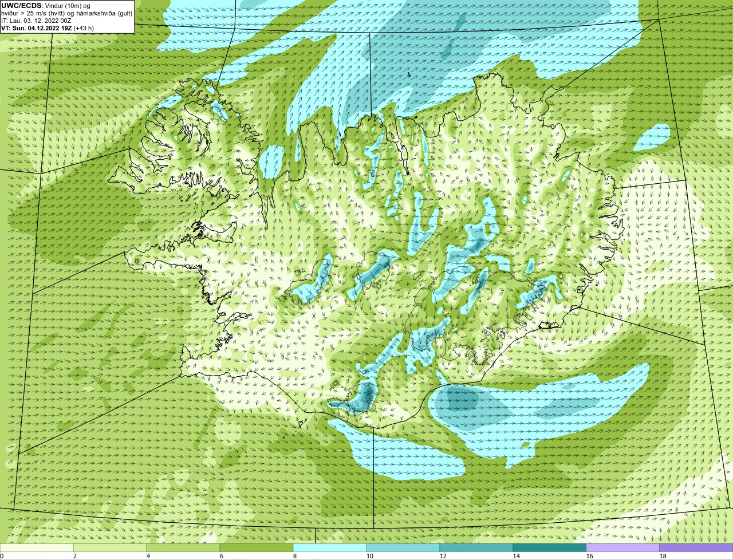Image resolution: width=733 pixels, height=560 pixels.
Task: Click the 14–16 m/s dark teal legend swatch
Action: pos(550,547)
